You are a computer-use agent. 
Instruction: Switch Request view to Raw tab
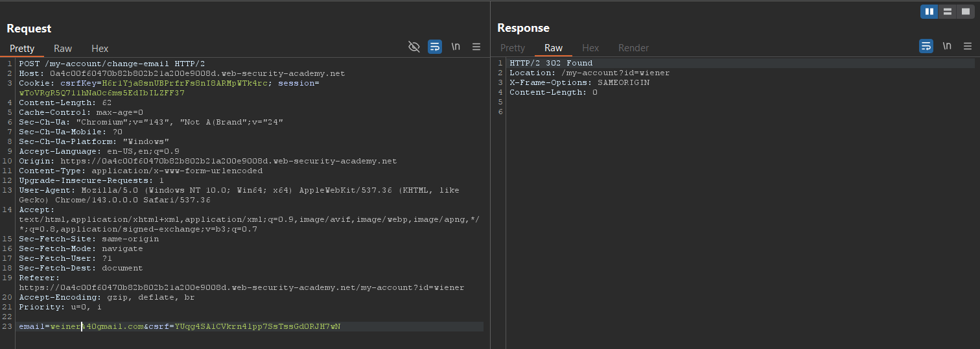point(63,49)
